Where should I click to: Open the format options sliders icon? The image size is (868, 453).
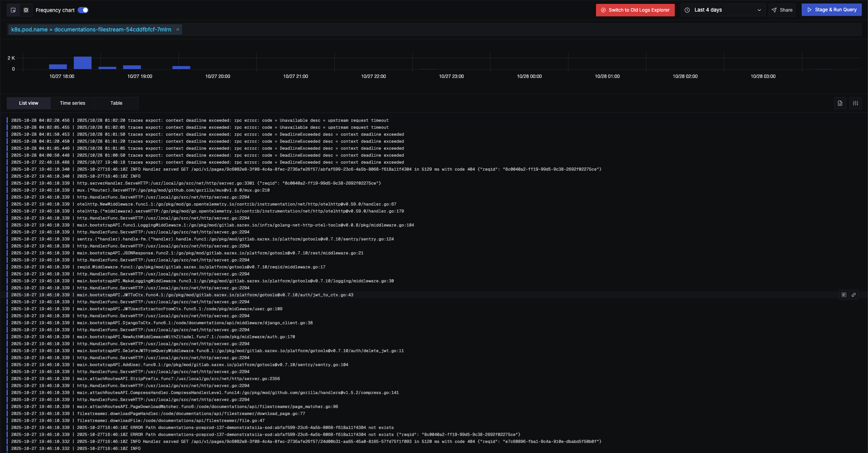tap(856, 103)
